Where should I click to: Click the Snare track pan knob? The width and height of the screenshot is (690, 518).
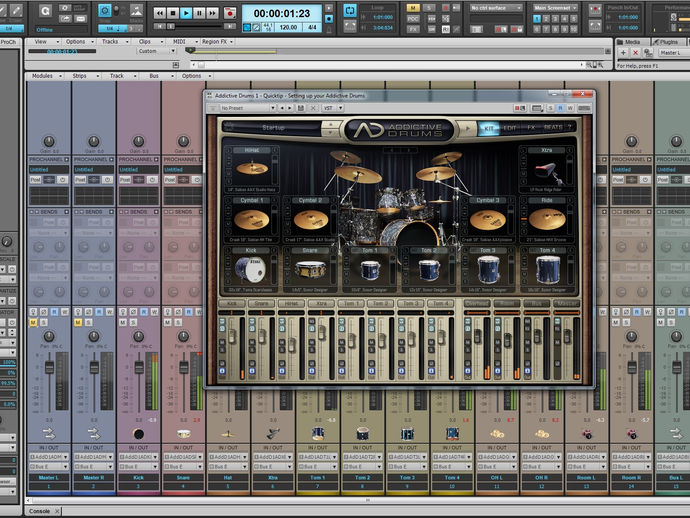(x=184, y=337)
